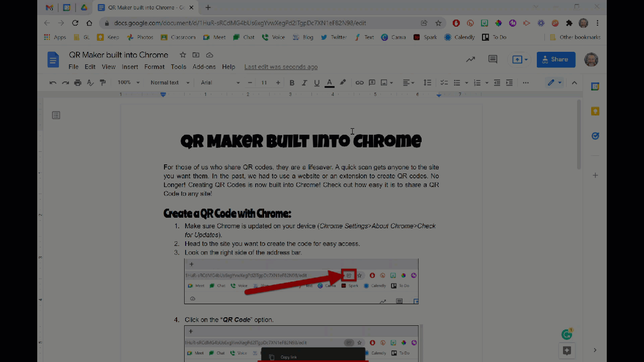644x362 pixels.
Task: Expand the numbered list style arrow
Action: click(487, 83)
